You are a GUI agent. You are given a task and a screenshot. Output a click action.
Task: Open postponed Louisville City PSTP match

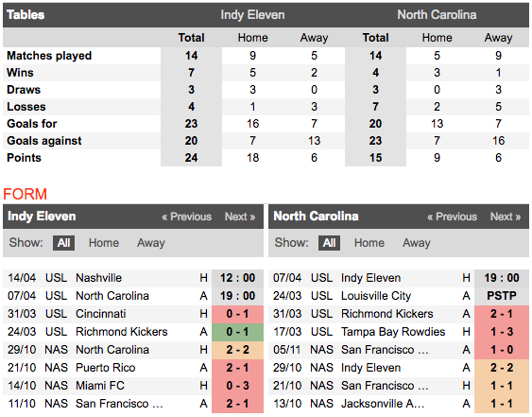(x=502, y=296)
